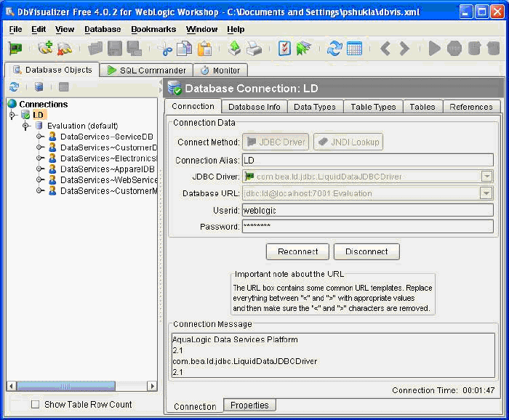The image size is (509, 420).
Task: Click the tree scrollbar right arrow
Action: (x=152, y=386)
